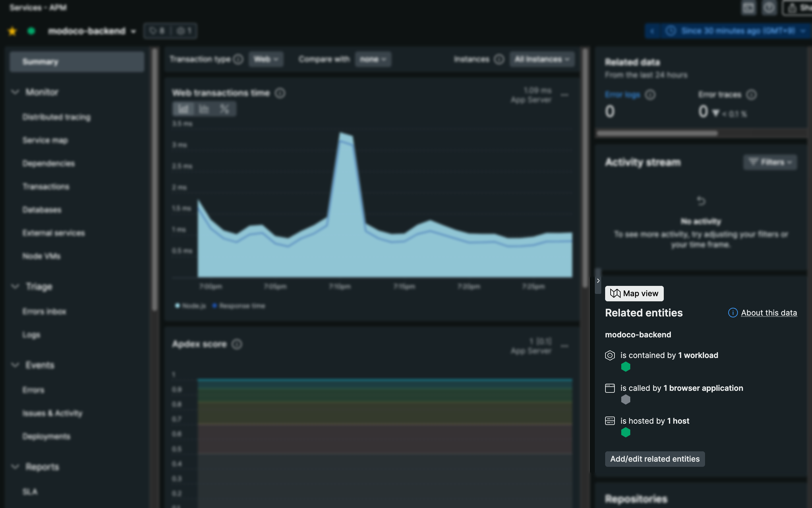The height and width of the screenshot is (508, 812).
Task: Collapse the Monitor sidebar section
Action: pos(15,92)
